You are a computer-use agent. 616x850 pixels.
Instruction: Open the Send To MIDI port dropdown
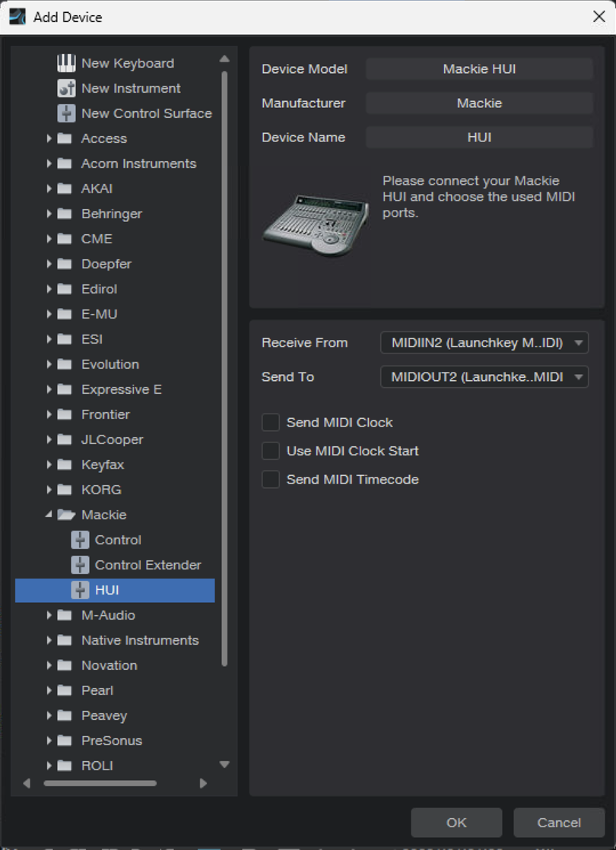[x=484, y=377]
